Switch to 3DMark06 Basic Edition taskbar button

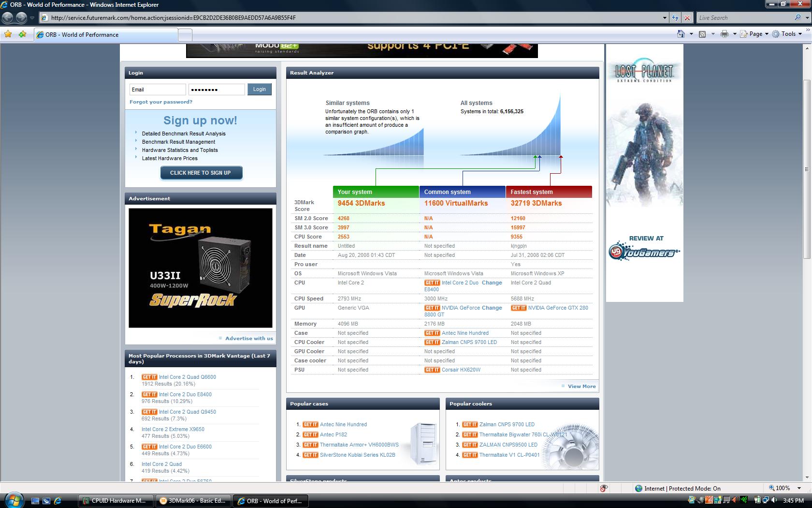point(193,501)
